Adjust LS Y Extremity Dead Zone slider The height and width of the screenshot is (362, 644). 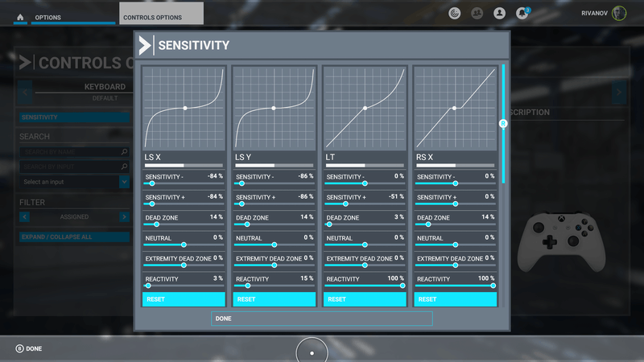point(275,265)
